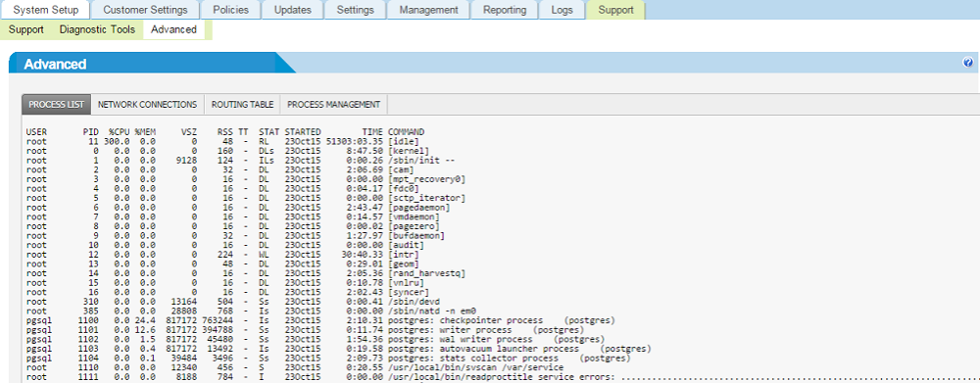Click the readproctitle service errors command
Screen dimensions: 980x383
[x=683, y=377]
